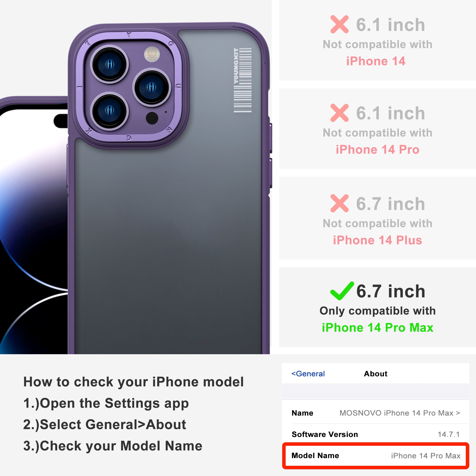Click the YOUNGKIT barcode logo on case
Image resolution: width=476 pixels, height=476 pixels.
[x=243, y=80]
